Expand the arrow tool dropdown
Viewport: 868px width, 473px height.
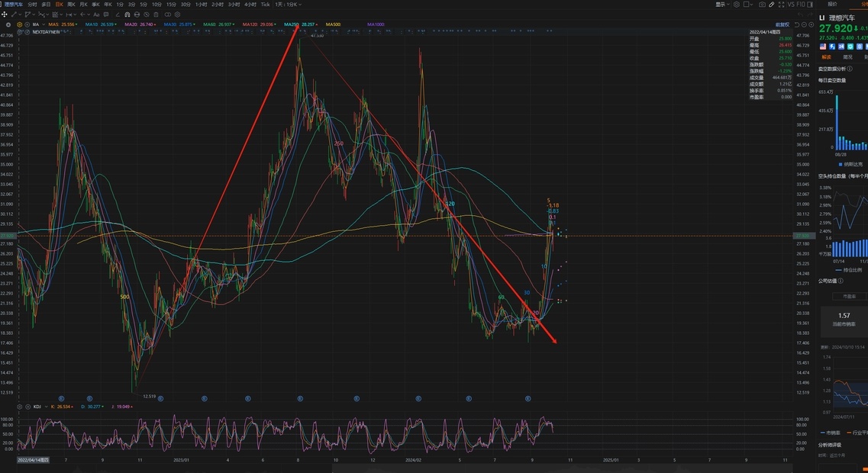(x=89, y=14)
